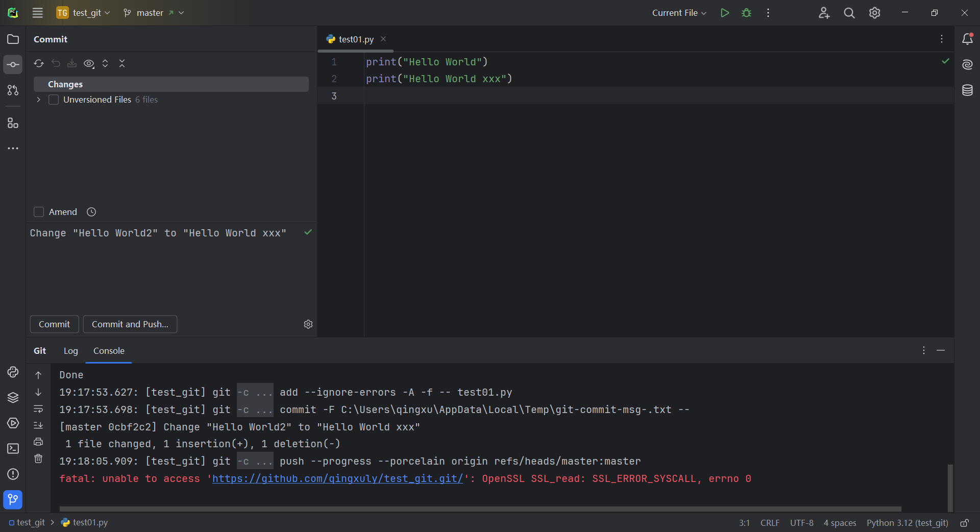Toggle soft-wrap in the Git console

point(38,409)
